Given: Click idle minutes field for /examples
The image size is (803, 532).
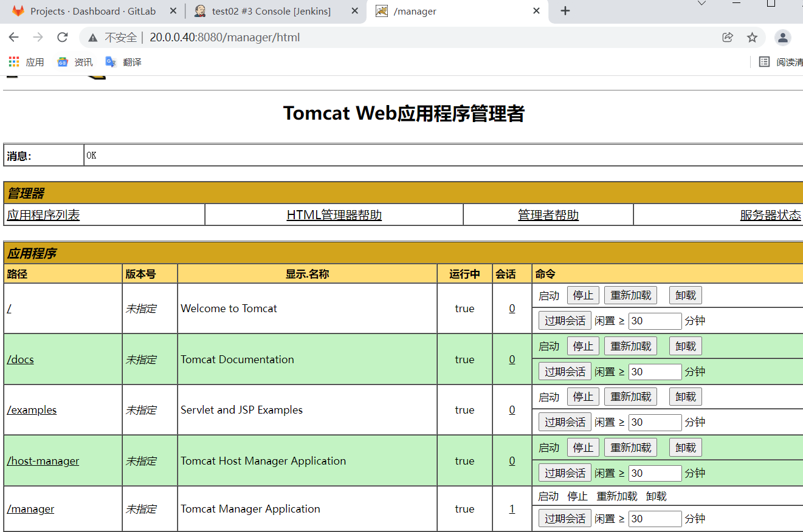Looking at the screenshot, I should click(655, 422).
